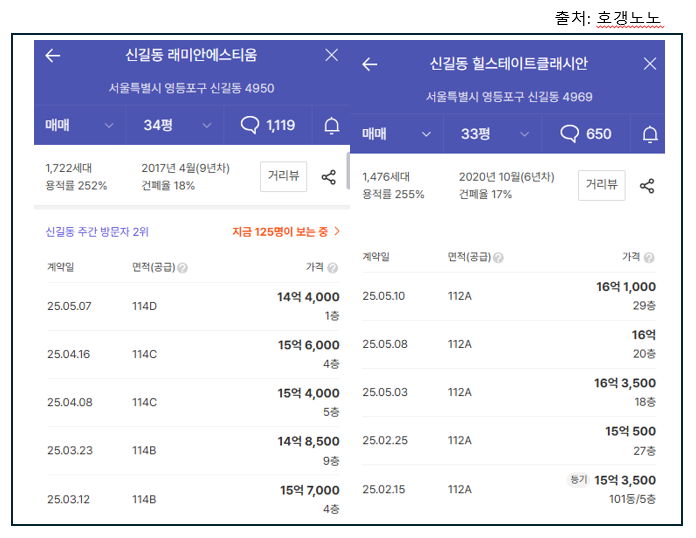The image size is (696, 538).
Task: Click the 2020년 10월(6년차) build date
Action: coord(507,177)
